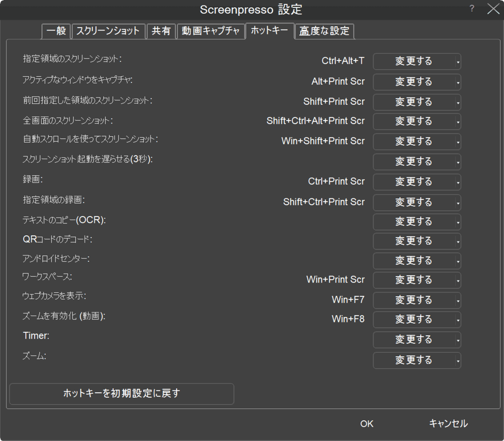Change hotkey for 自動スクロールを使ってスクリーンショット
Image resolution: width=504 pixels, height=441 pixels.
pos(413,141)
